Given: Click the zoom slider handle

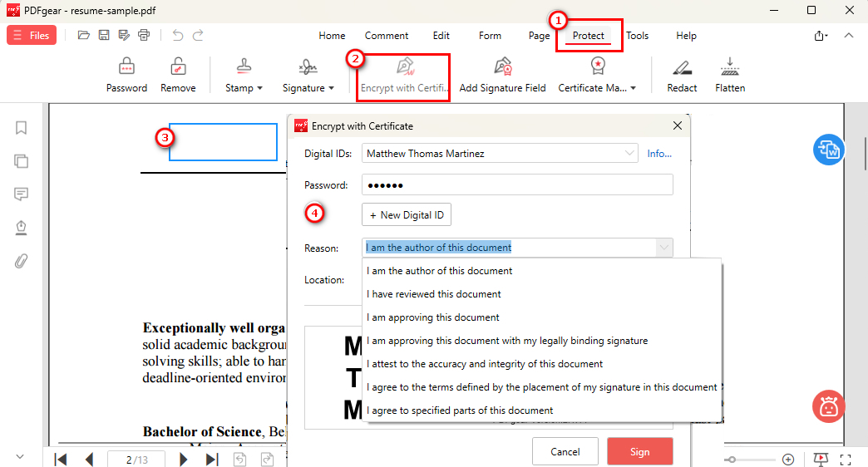Looking at the screenshot, I should point(732,460).
